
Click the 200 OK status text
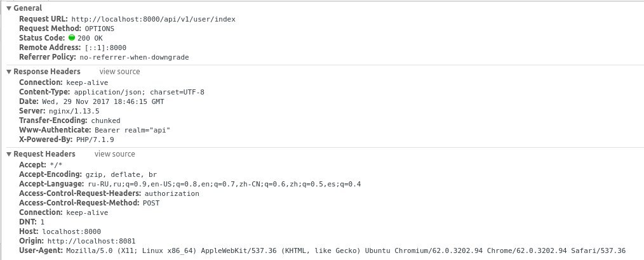tap(90, 38)
